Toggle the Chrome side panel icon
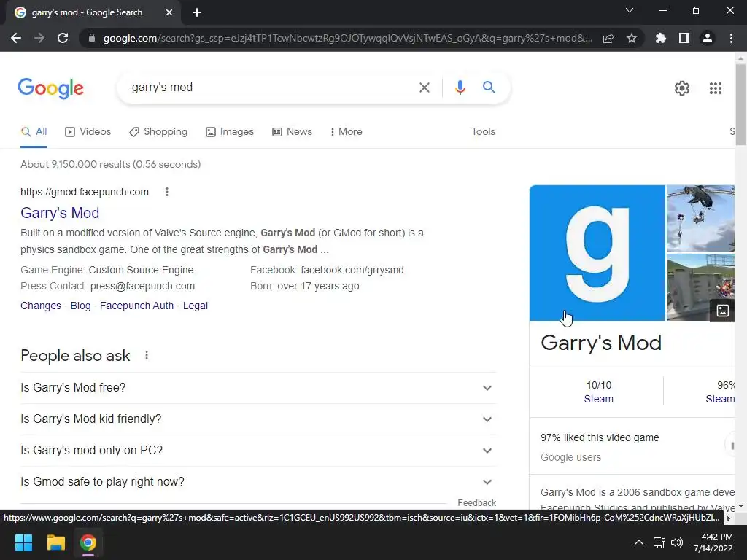 [684, 38]
